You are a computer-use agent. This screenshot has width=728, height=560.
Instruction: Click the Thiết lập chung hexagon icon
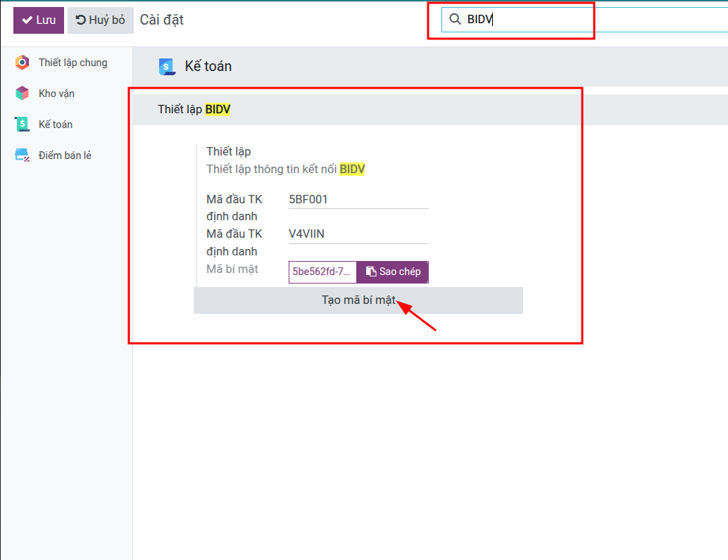tap(23, 63)
